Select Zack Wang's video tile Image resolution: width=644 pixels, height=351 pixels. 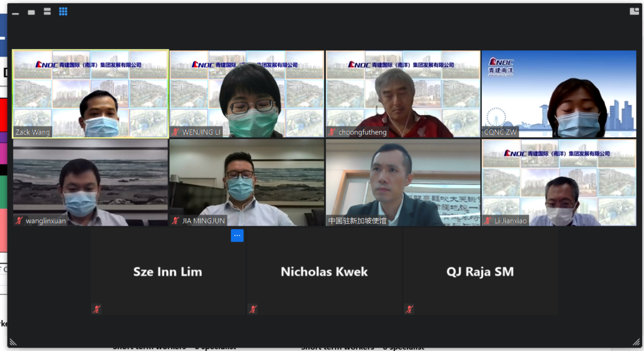point(91,94)
